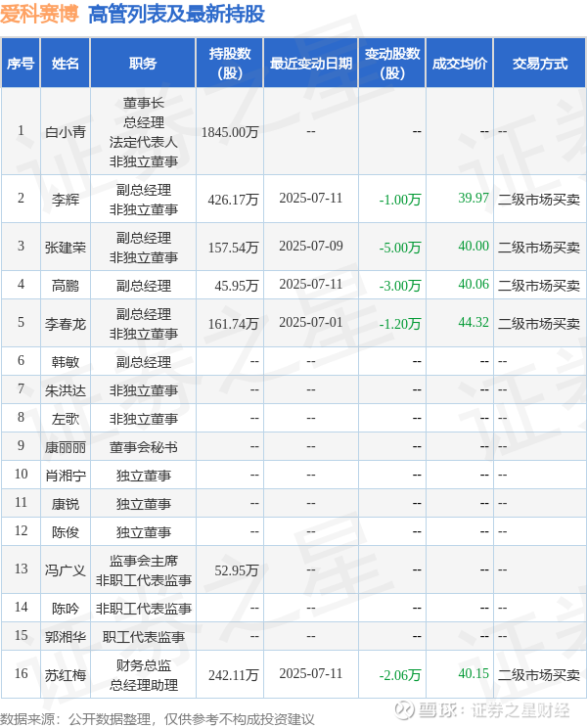Click 二级市场买卖 in 苏红梅's row
Screen dimensions: 587x728
click(539, 674)
